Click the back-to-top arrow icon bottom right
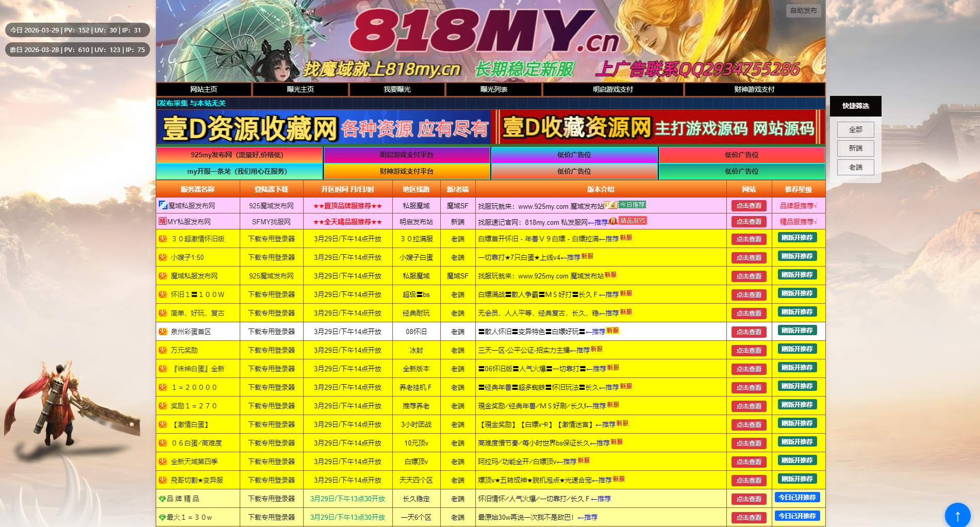The height and width of the screenshot is (527, 980). pos(957,515)
